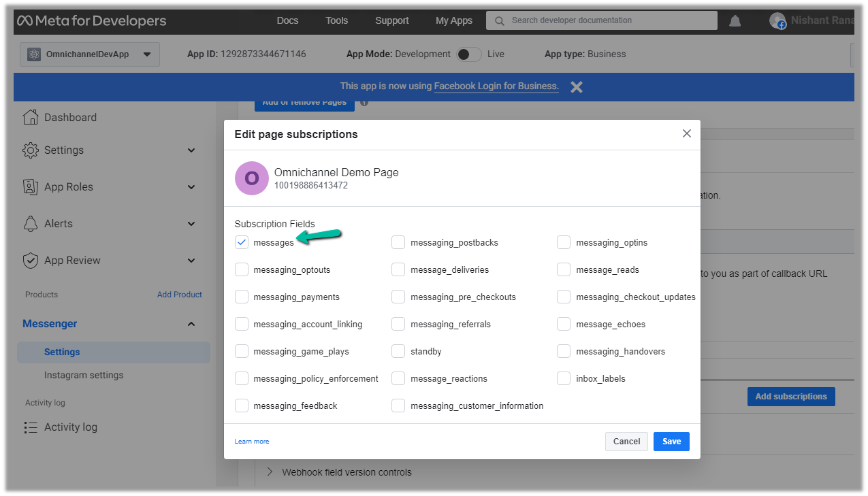Click the App Roles icon
Screen dimensions: 868x496
tap(31, 187)
